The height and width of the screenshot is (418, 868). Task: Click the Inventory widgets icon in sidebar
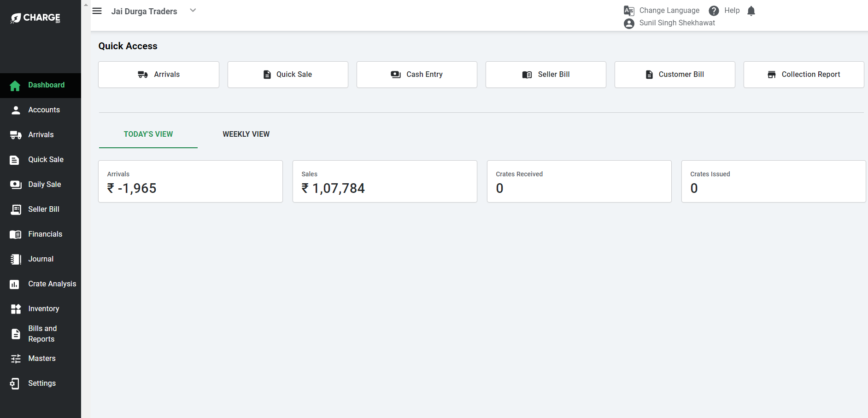click(x=16, y=309)
